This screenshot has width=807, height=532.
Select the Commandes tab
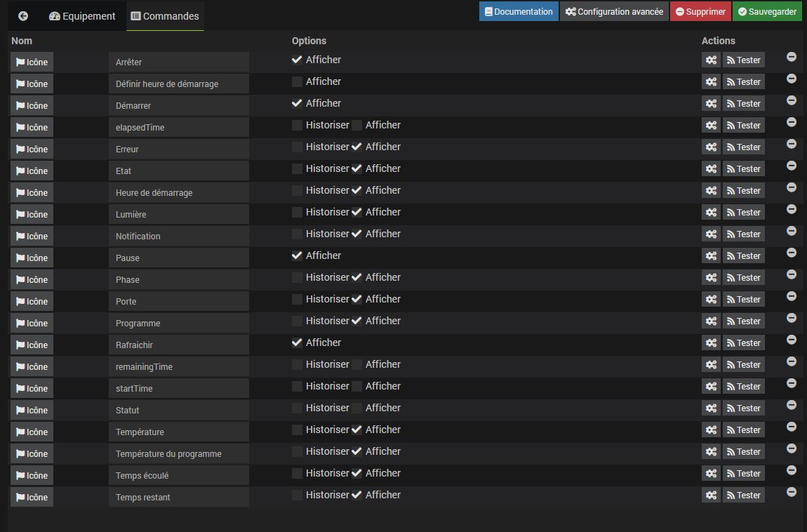pyautogui.click(x=165, y=16)
